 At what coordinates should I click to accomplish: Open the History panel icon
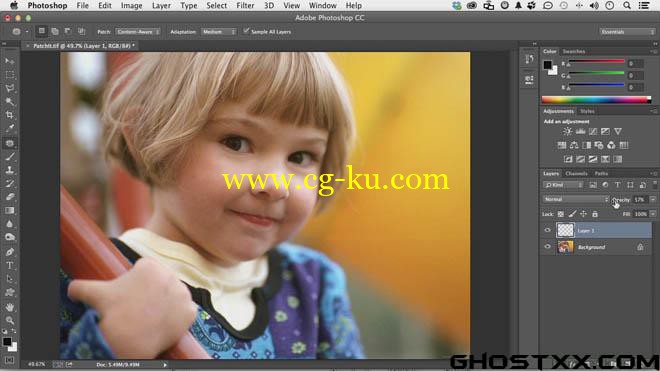point(530,59)
